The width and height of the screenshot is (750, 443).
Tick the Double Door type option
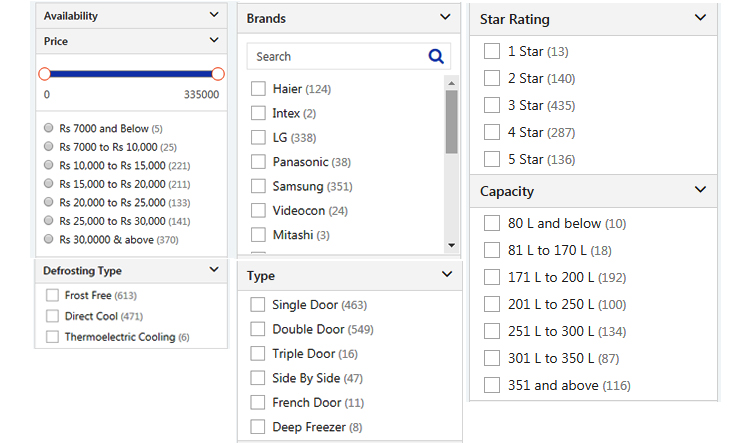[258, 329]
